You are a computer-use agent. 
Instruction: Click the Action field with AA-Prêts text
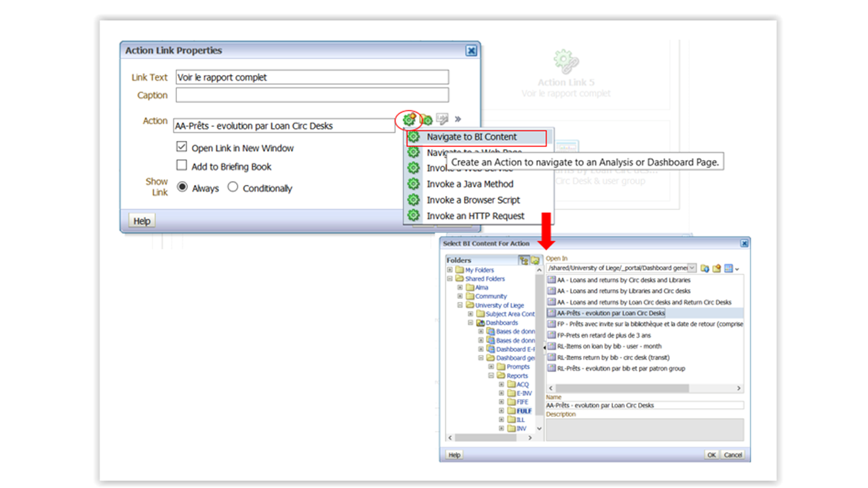284,125
